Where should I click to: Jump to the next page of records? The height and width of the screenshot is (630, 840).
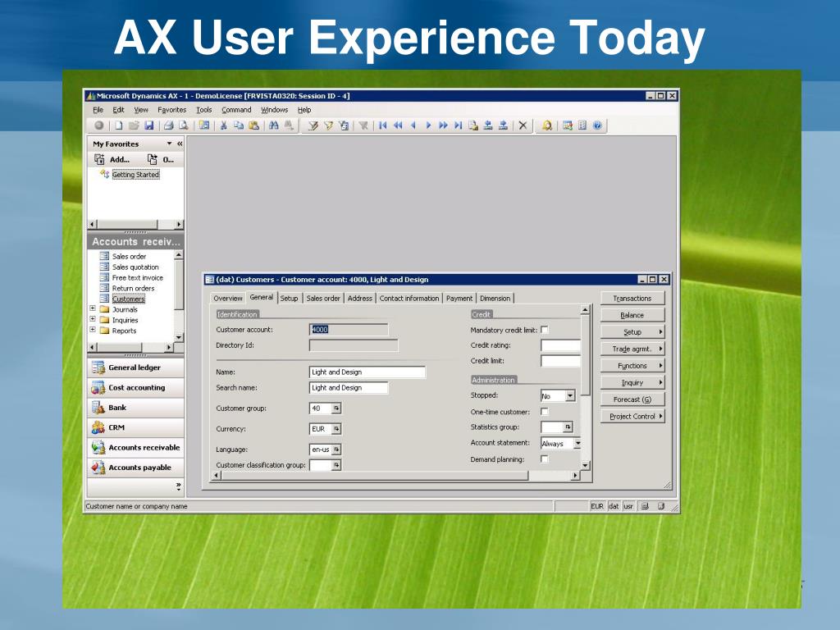(443, 126)
